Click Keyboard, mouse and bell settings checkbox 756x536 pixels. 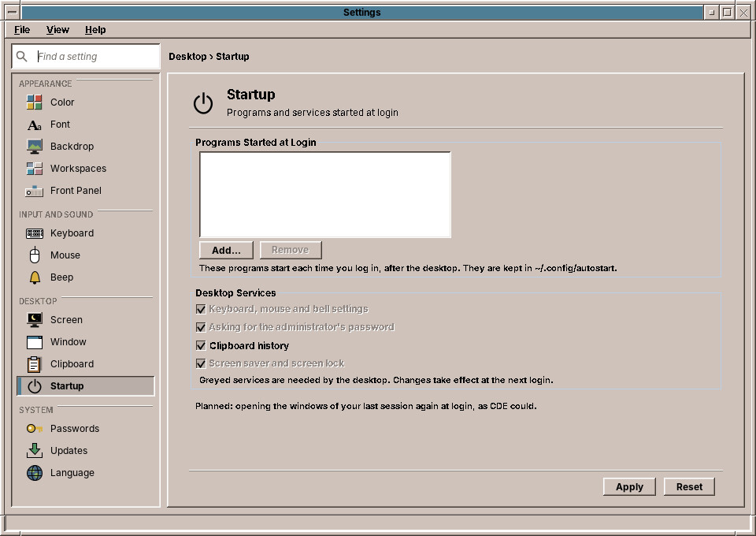201,309
